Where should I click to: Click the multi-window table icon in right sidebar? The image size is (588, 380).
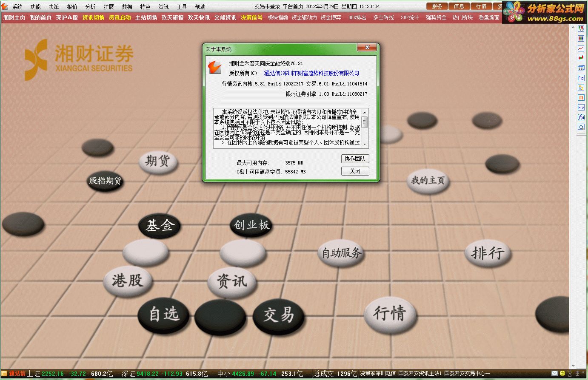pyautogui.click(x=581, y=68)
